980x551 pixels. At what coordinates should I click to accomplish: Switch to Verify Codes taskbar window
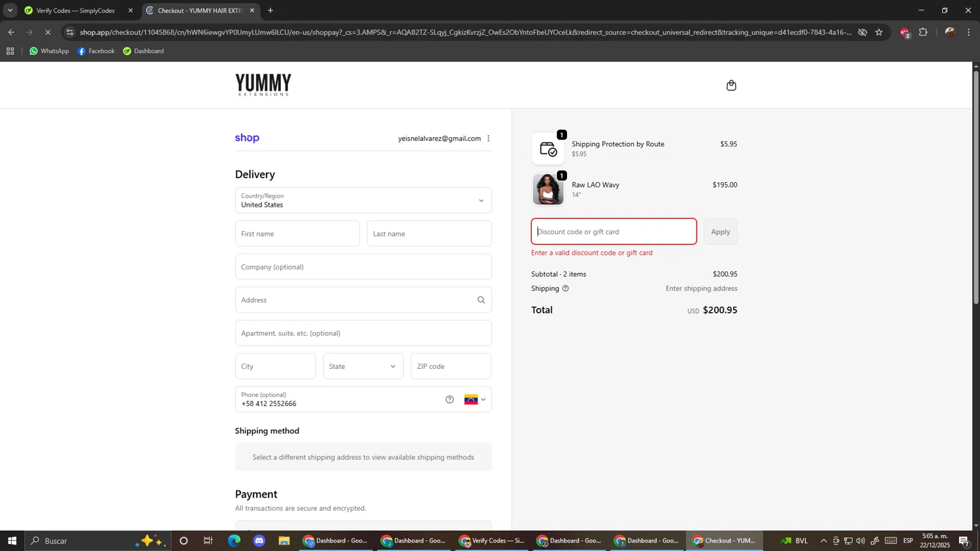(492, 541)
